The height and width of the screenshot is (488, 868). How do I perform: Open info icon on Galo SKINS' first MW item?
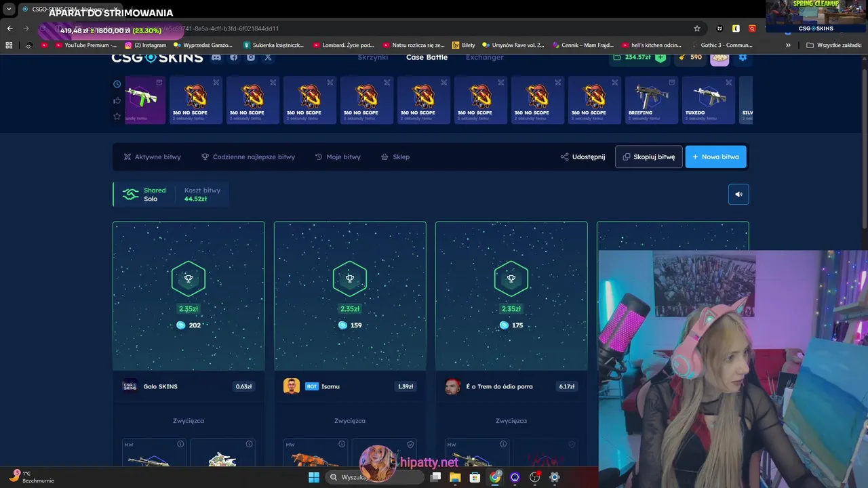click(x=180, y=445)
